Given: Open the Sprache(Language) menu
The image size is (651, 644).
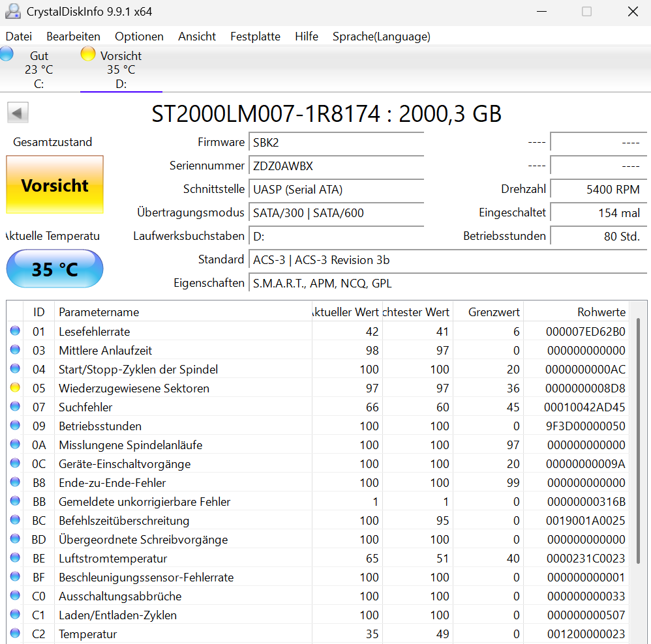Looking at the screenshot, I should [x=381, y=37].
